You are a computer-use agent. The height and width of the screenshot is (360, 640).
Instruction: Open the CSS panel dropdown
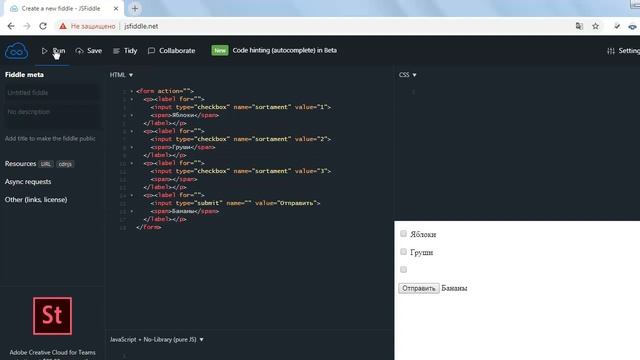(407, 75)
